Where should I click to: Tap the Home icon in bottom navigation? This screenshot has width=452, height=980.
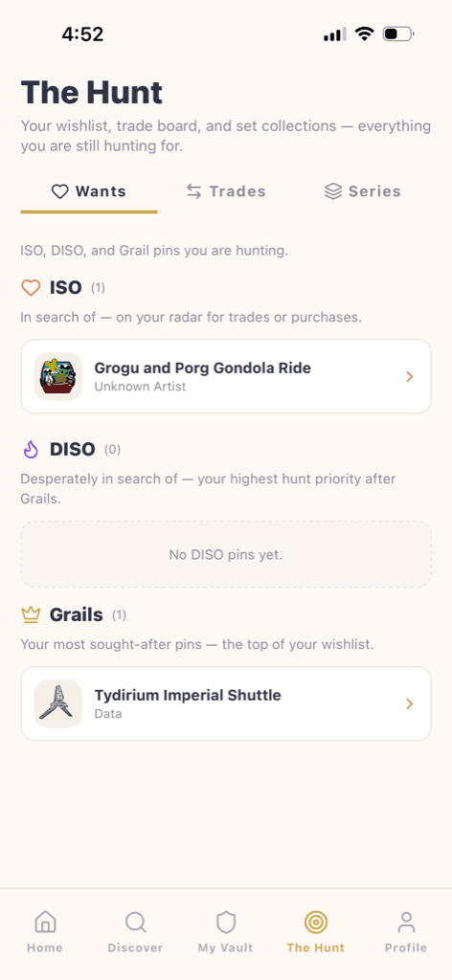pos(44,922)
